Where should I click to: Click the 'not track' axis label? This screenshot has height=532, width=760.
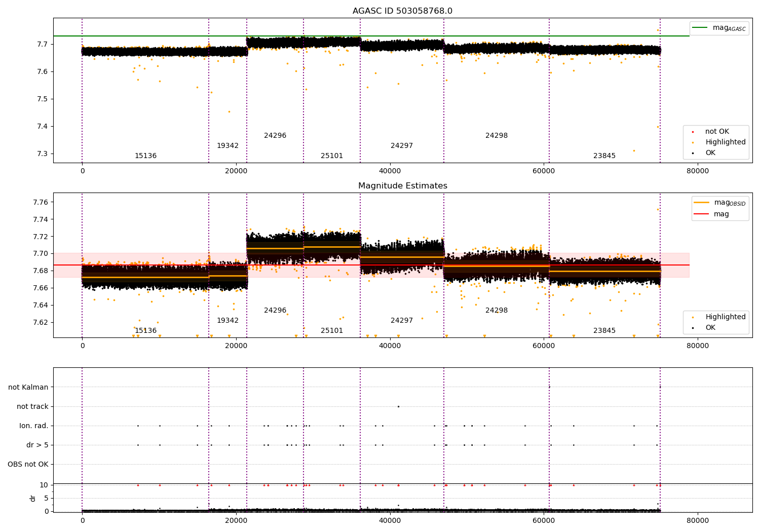tap(32, 407)
